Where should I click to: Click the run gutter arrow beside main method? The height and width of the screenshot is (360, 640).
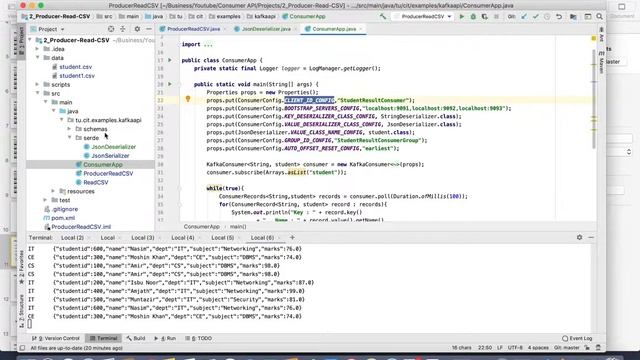(x=170, y=84)
